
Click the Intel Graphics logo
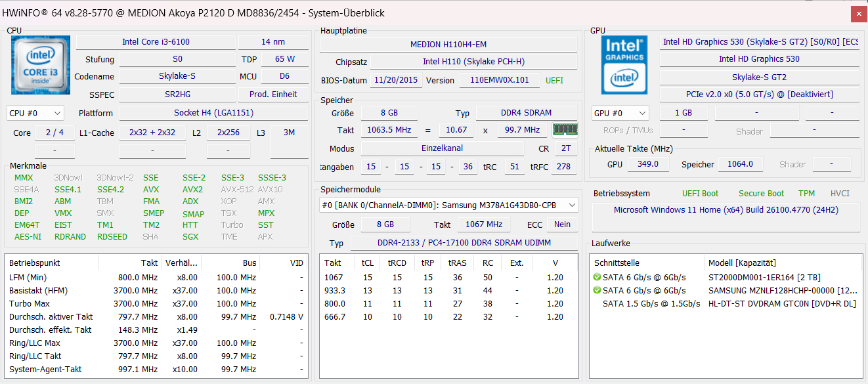click(624, 65)
